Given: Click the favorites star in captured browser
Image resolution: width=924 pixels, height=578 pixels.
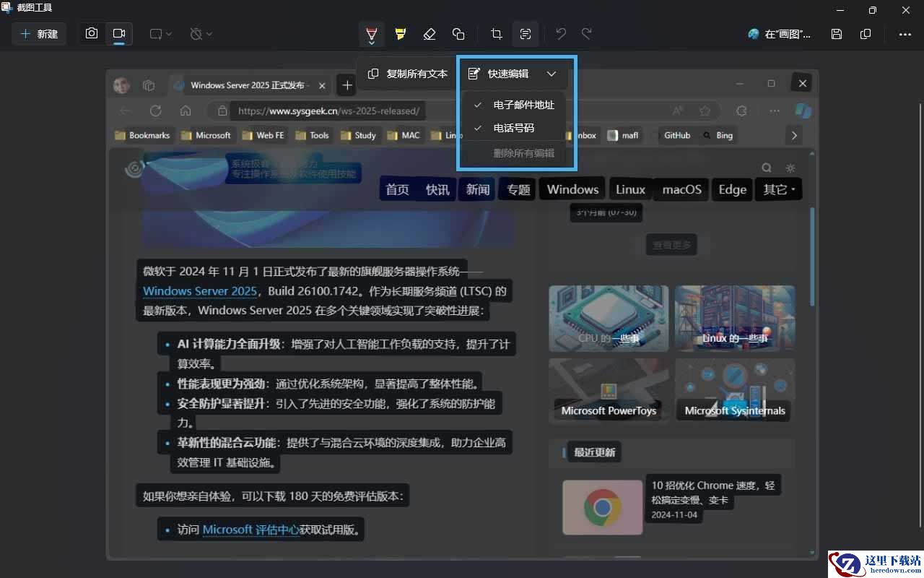Looking at the screenshot, I should click(x=705, y=111).
